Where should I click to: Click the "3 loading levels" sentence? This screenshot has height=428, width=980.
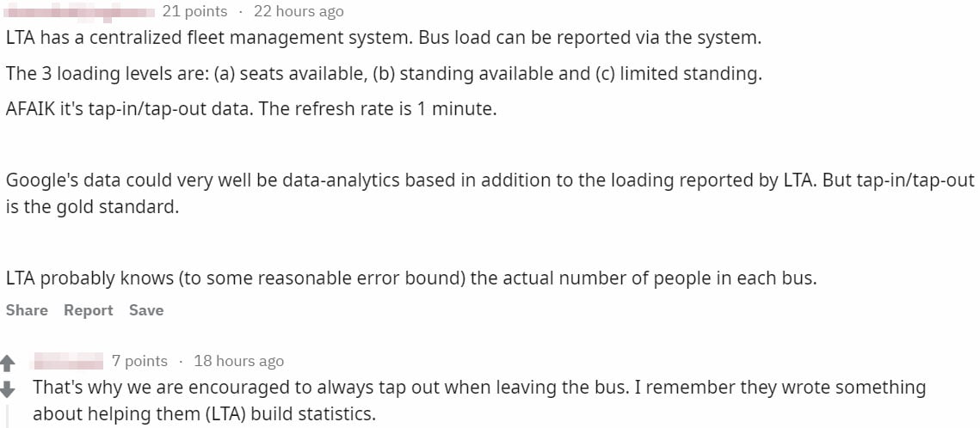[384, 74]
